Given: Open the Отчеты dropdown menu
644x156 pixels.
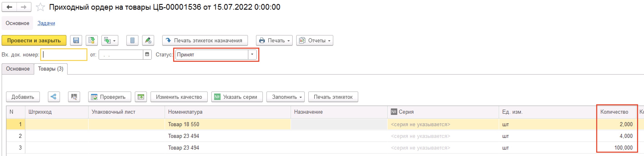Looking at the screenshot, I should [x=315, y=40].
